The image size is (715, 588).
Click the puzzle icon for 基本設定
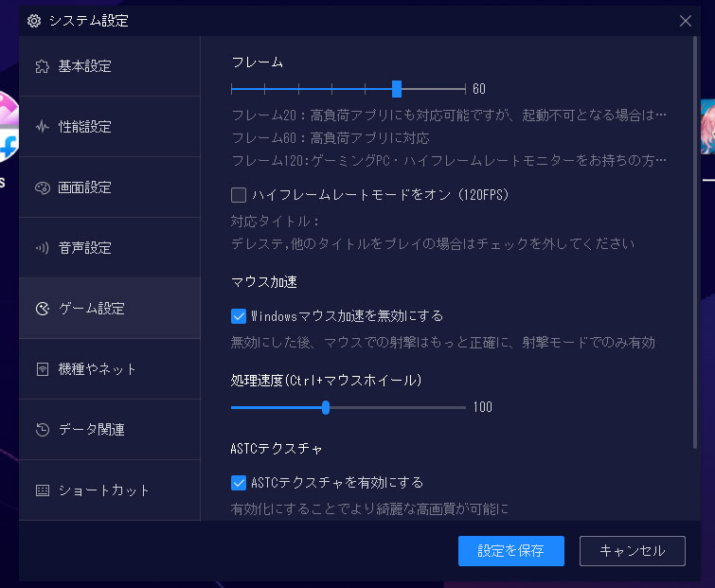click(x=42, y=66)
